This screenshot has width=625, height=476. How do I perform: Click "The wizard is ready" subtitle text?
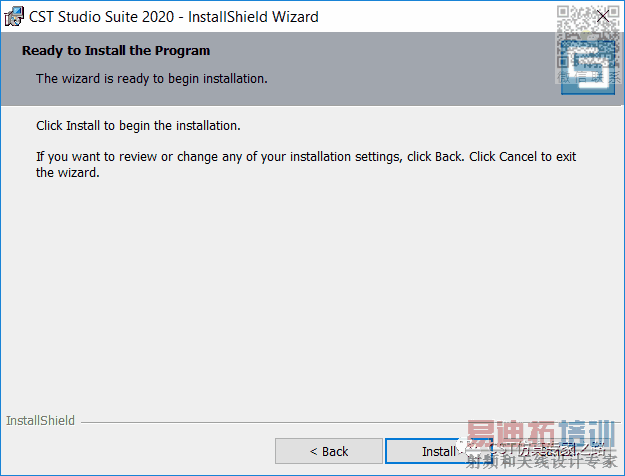pyautogui.click(x=151, y=77)
